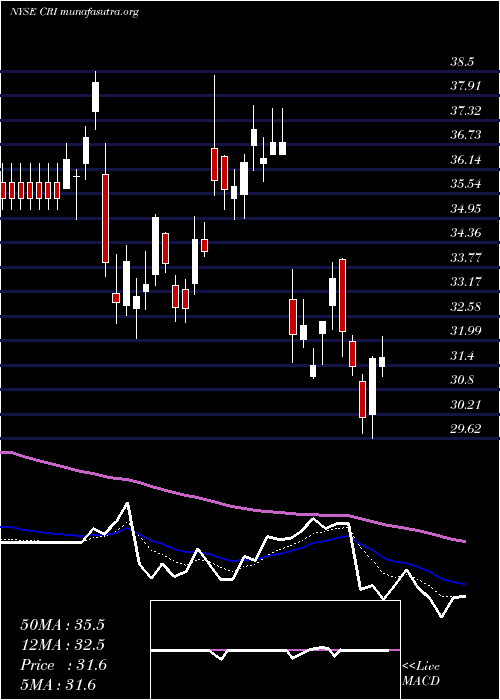This screenshot has height=700, width=500.
Task: Click the 34.95 price axis label
Action: pyautogui.click(x=466, y=208)
